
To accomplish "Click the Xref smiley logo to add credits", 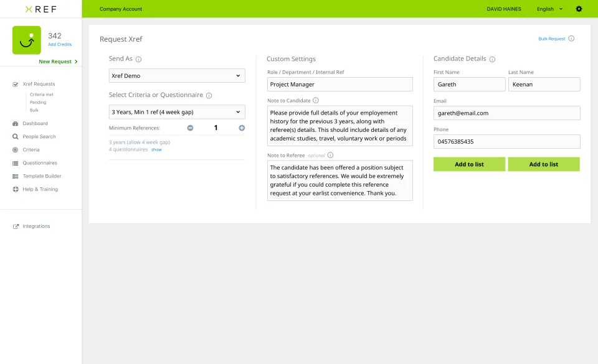I will (26, 39).
